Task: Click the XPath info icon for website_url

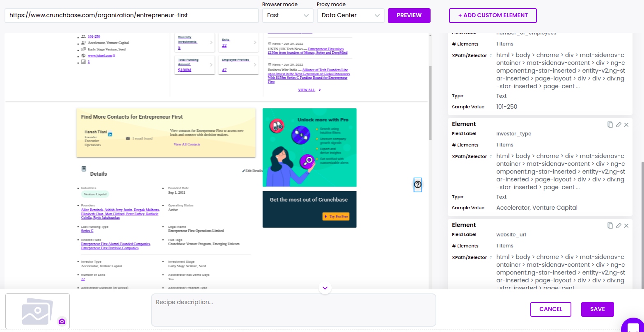Action: pyautogui.click(x=491, y=258)
